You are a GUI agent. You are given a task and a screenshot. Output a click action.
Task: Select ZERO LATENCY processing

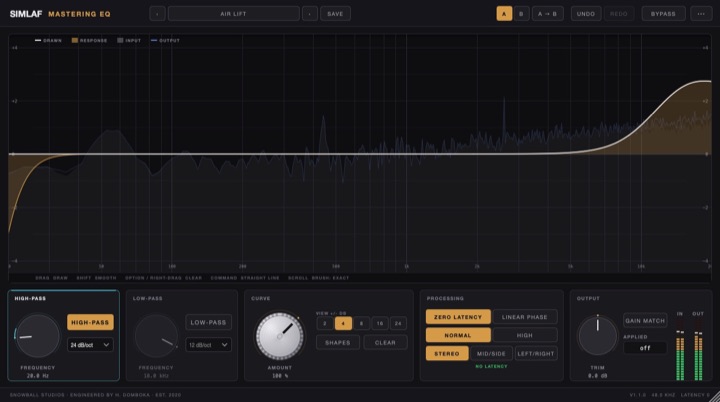tap(458, 317)
